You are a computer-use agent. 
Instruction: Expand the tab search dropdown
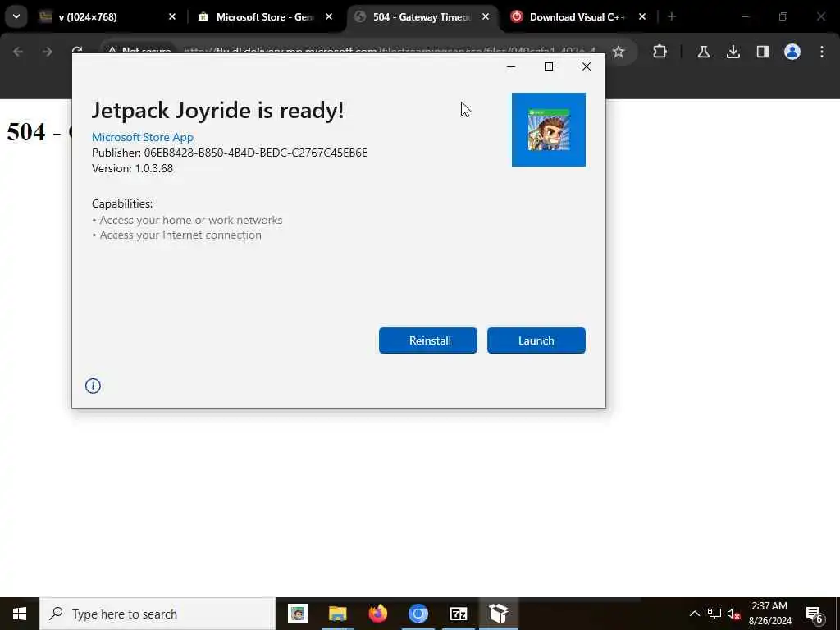(x=16, y=16)
